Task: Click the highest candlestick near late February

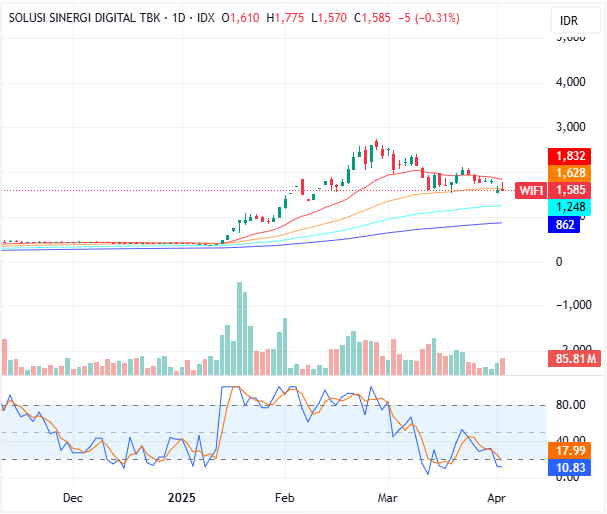Action: 376,144
